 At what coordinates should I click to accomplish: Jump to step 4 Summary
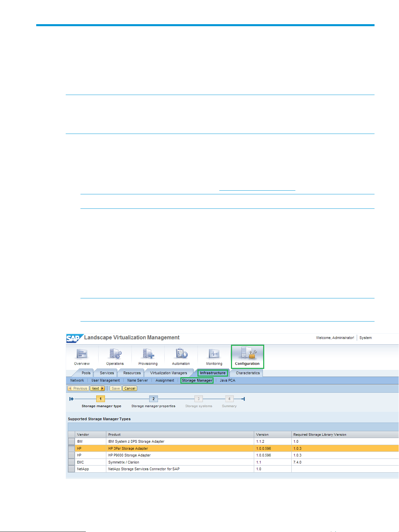coord(229,399)
